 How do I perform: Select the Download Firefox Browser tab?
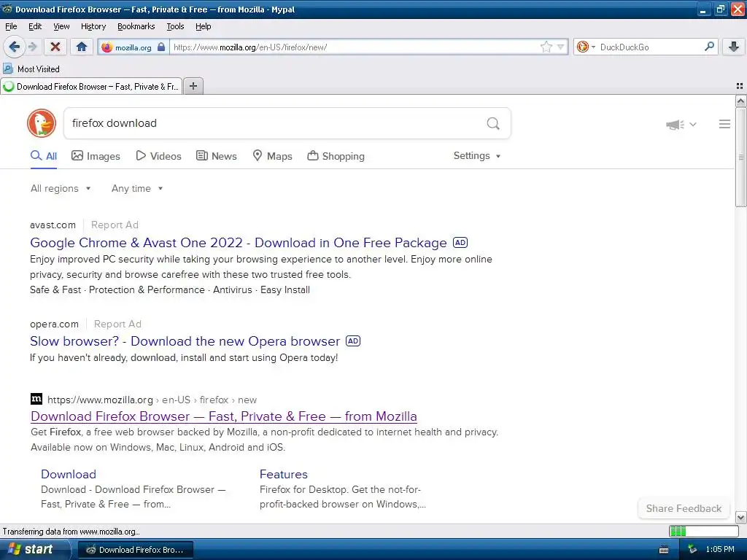(91, 86)
